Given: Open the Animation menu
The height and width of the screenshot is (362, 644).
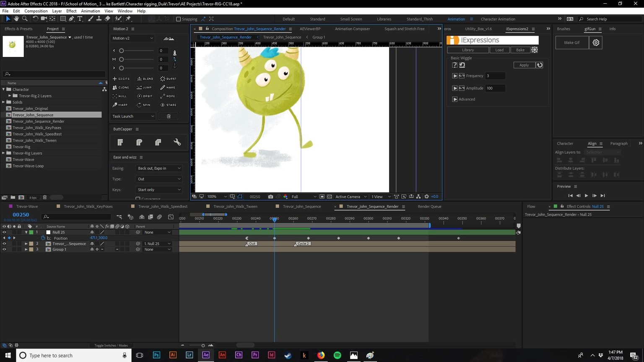Looking at the screenshot, I should [x=90, y=11].
